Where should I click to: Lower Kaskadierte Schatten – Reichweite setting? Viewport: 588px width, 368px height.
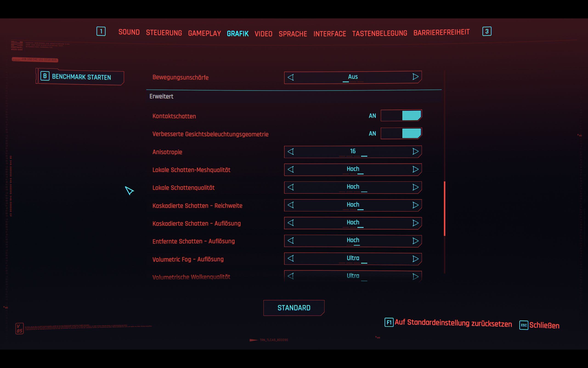click(x=291, y=205)
